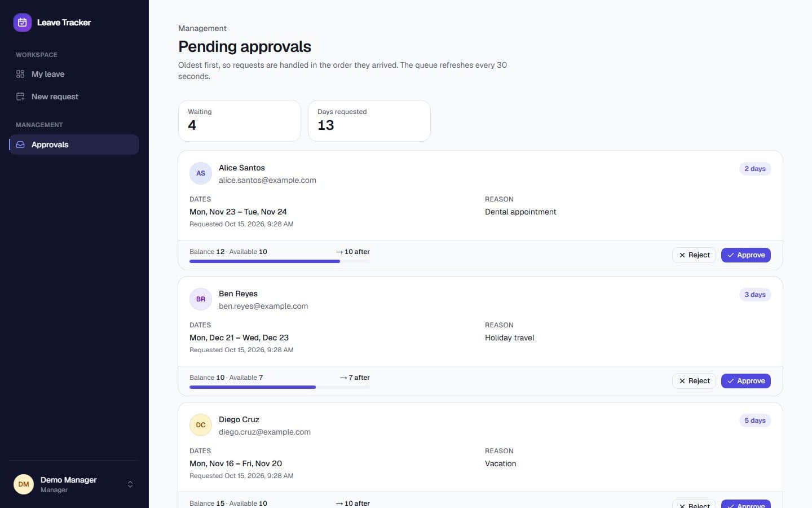Screen dimensions: 812x508
Task: Click the Ben Reyes name
Action: tap(238, 294)
